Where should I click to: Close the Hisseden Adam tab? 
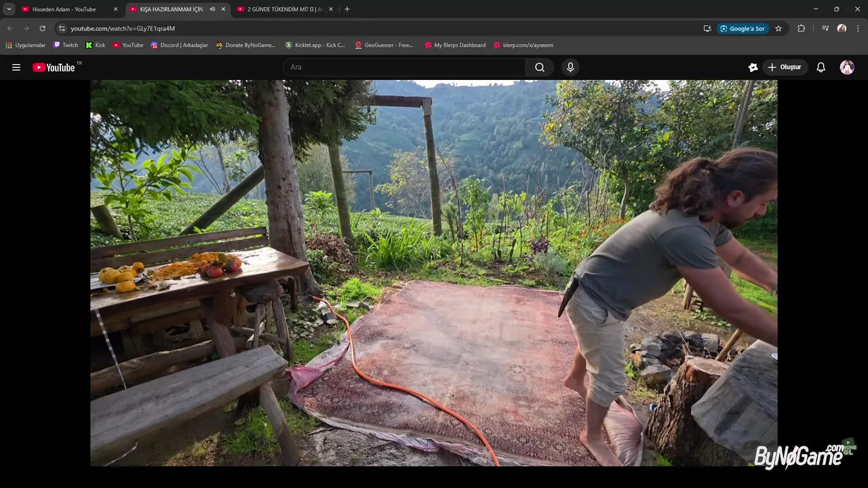115,9
